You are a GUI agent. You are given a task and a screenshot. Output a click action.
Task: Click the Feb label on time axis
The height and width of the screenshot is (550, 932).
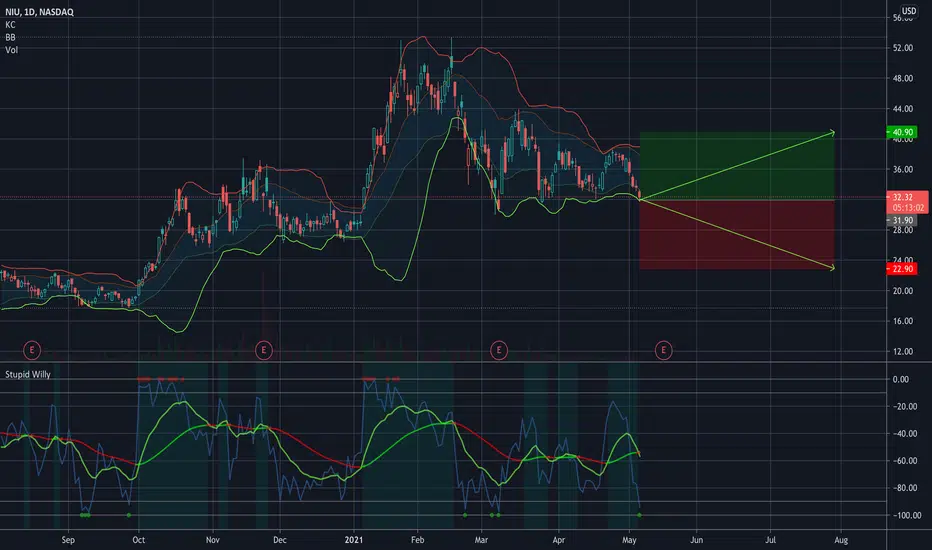point(417,540)
